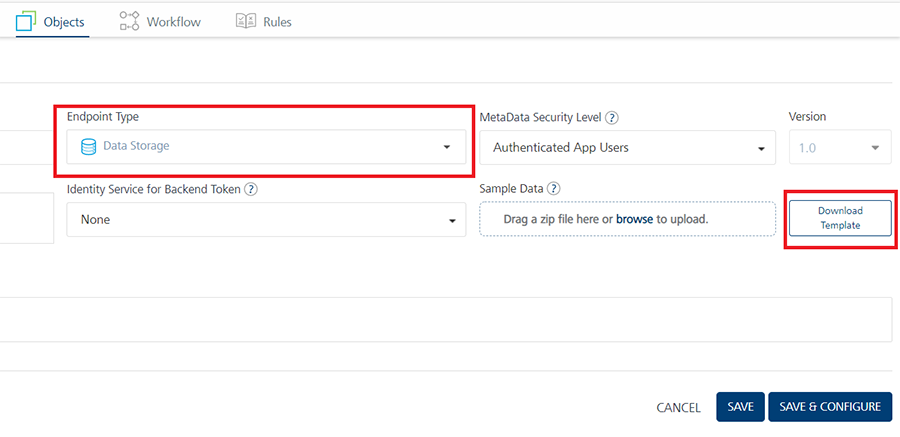Select the Objects tab
Image resolution: width=900 pixels, height=437 pixels.
click(x=64, y=21)
